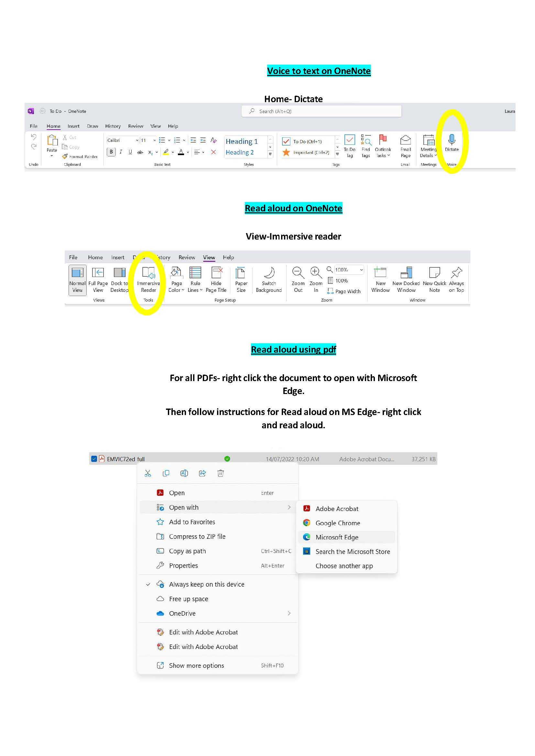Create a New Quick Note

[x=434, y=280]
